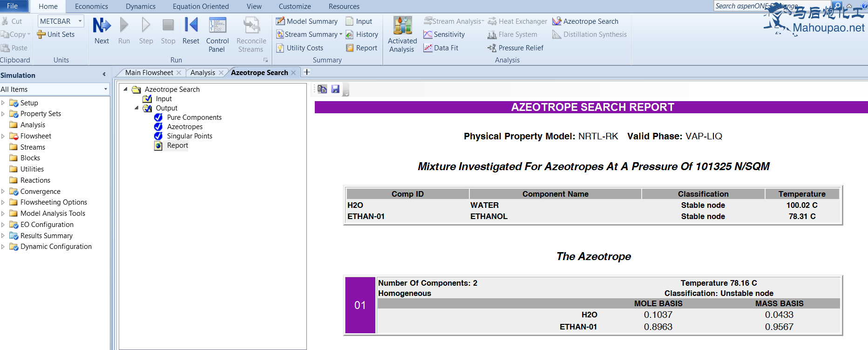Screen dimensions: 868x350
Task: Select Azeotropes output item
Action: coord(185,127)
